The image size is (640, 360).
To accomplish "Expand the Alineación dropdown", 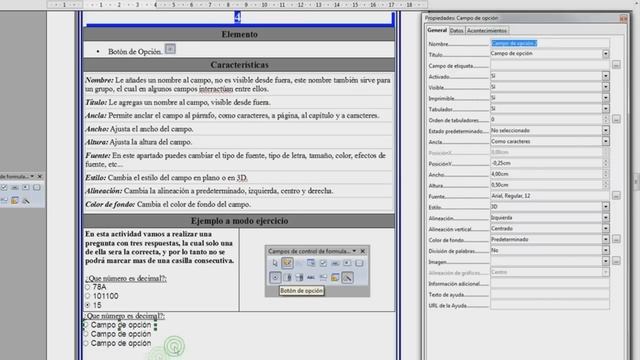I will pyautogui.click(x=606, y=218).
